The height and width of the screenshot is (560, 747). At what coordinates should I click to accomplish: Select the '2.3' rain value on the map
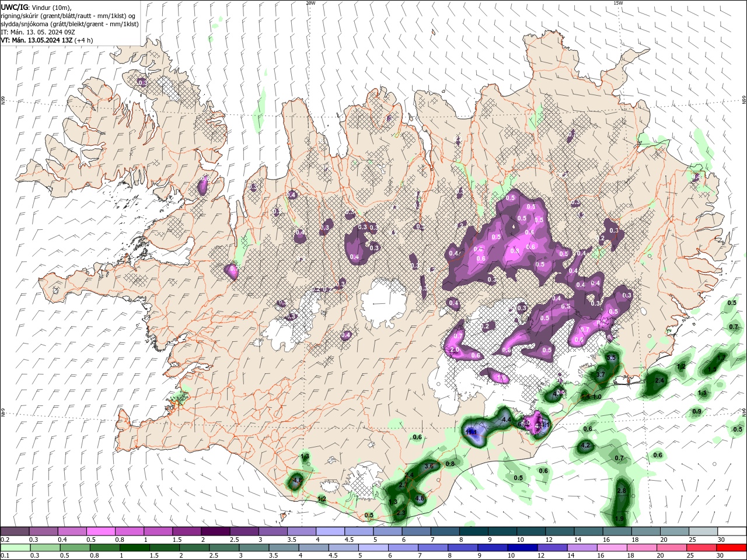pos(401,513)
